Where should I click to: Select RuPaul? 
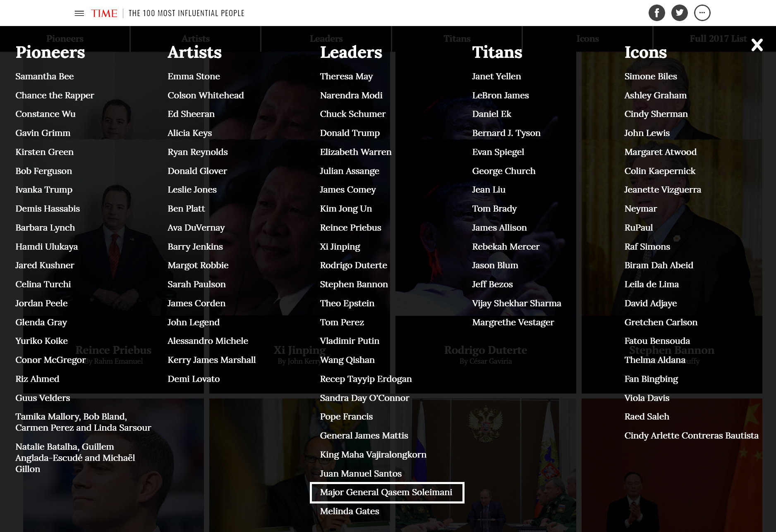639,228
